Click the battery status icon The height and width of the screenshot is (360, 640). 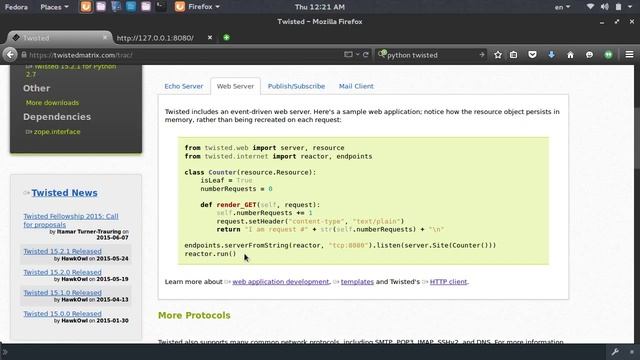coord(619,7)
